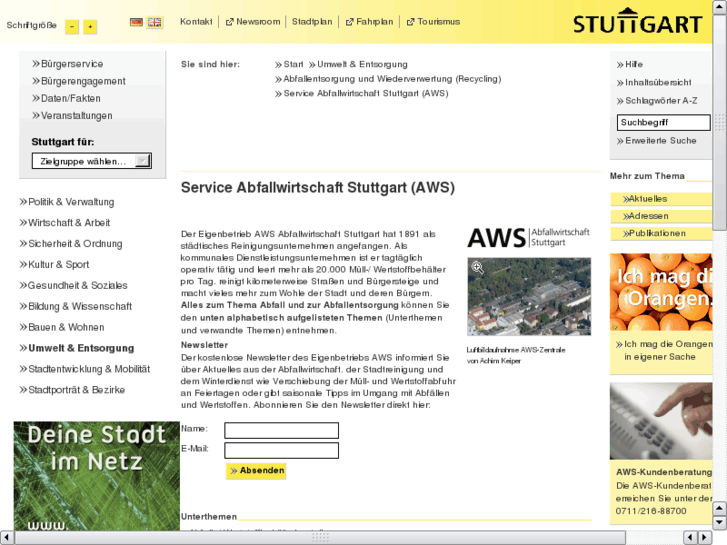The width and height of the screenshot is (727, 545).
Task: Submit newsletter with Absenden button
Action: point(256,471)
